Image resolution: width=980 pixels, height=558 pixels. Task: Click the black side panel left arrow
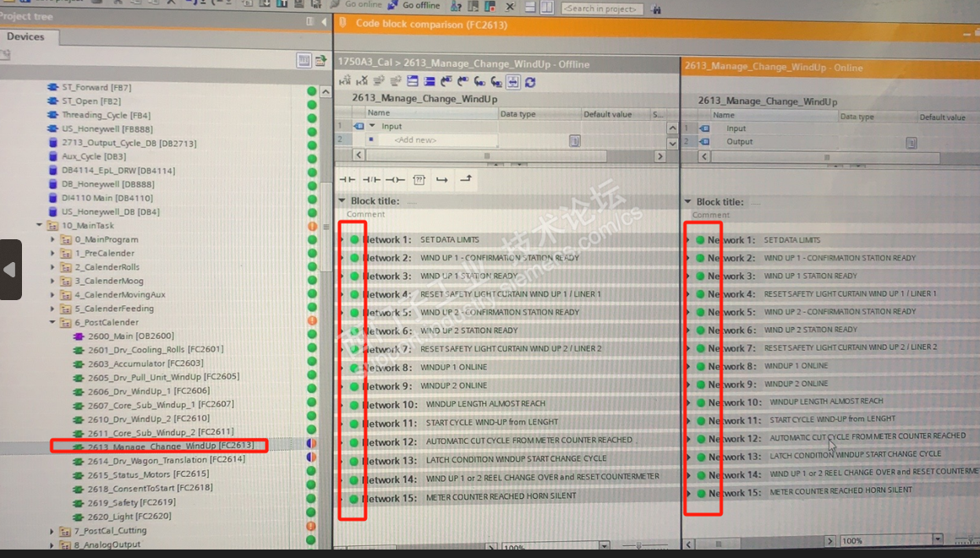pos(10,270)
